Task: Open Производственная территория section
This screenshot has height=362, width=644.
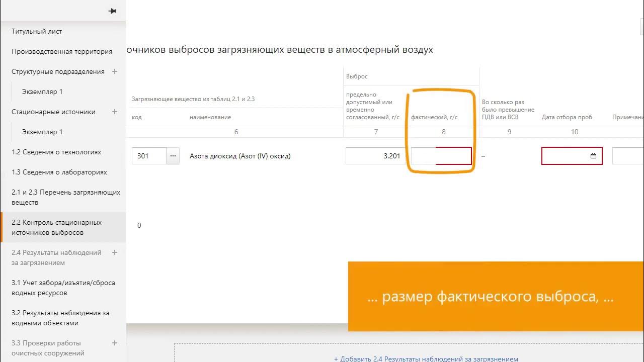Action: (x=62, y=51)
